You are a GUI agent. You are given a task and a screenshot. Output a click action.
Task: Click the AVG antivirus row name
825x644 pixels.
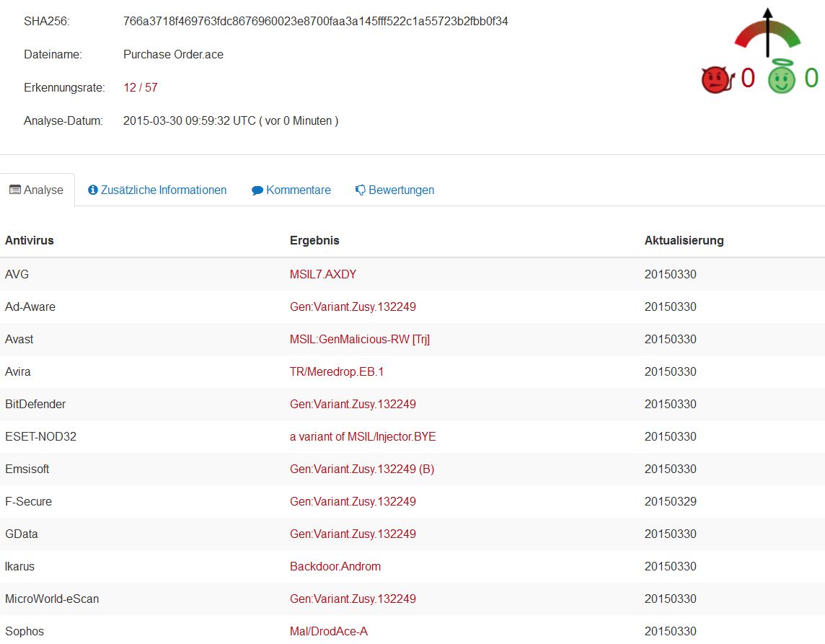[17, 274]
